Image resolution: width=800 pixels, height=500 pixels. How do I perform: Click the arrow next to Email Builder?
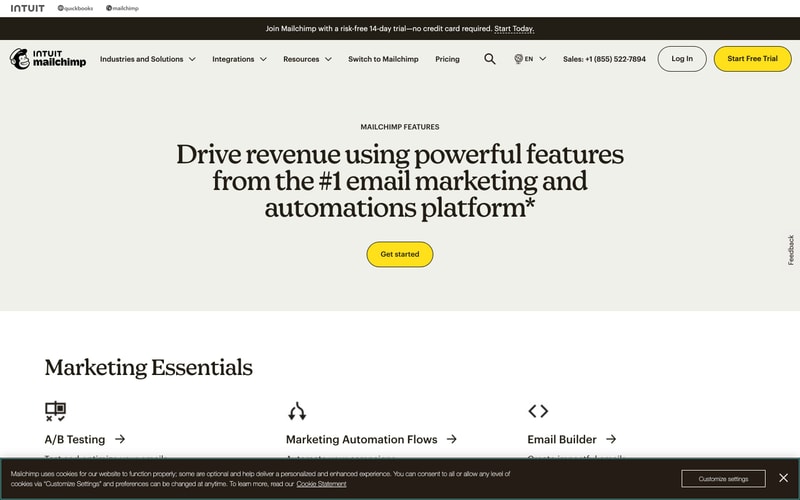coord(611,439)
